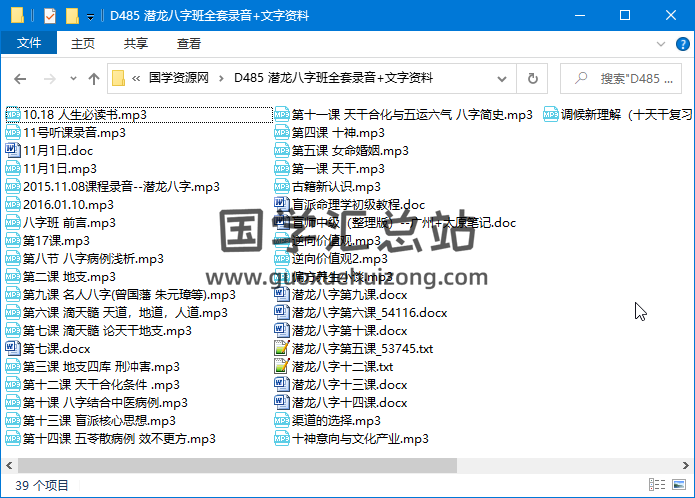Select file 第十三课 盲派核心思想.mp3
The width and height of the screenshot is (695, 498).
click(x=91, y=420)
